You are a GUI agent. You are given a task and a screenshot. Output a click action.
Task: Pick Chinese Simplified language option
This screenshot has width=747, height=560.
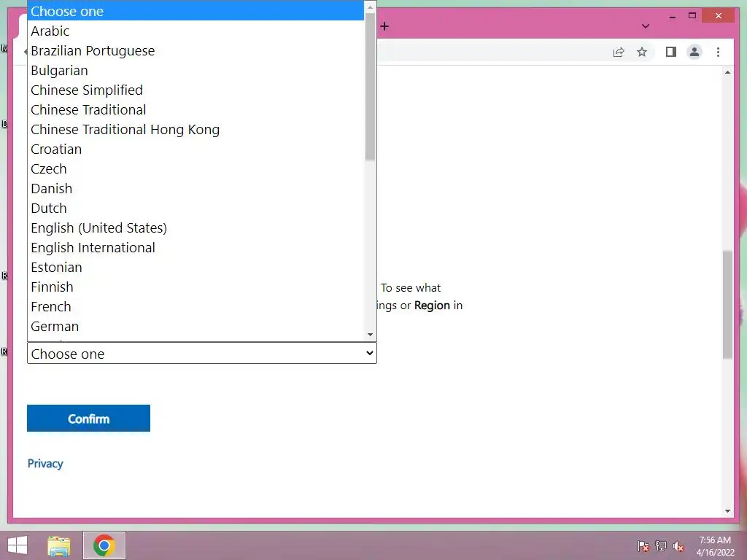click(x=196, y=90)
